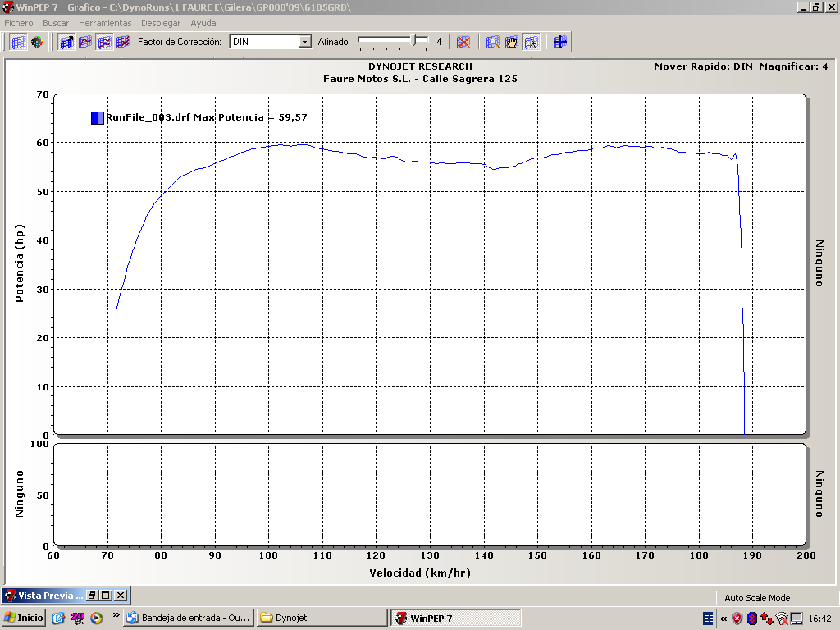Select the hand pan tool icon
The width and height of the screenshot is (840, 630).
(x=511, y=42)
